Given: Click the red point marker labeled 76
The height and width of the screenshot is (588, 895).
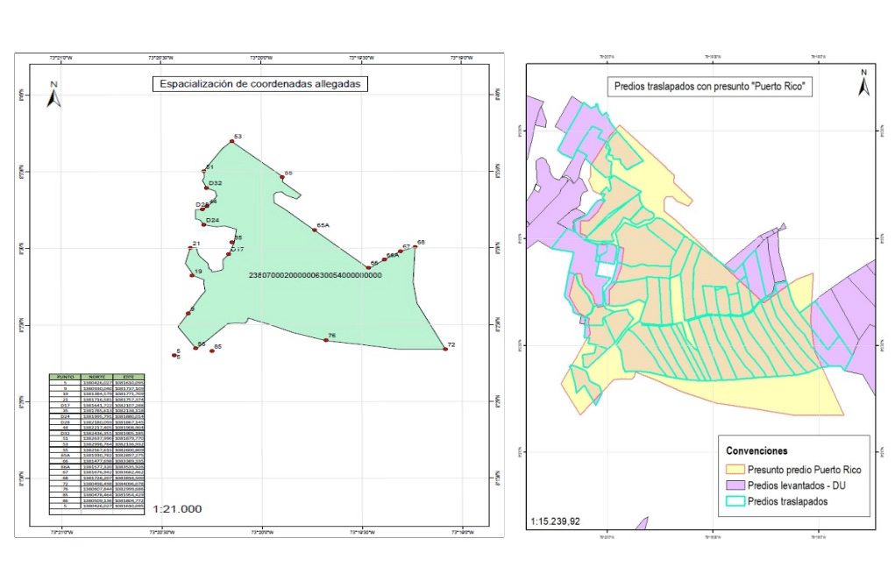Looking at the screenshot, I should pyautogui.click(x=326, y=340).
